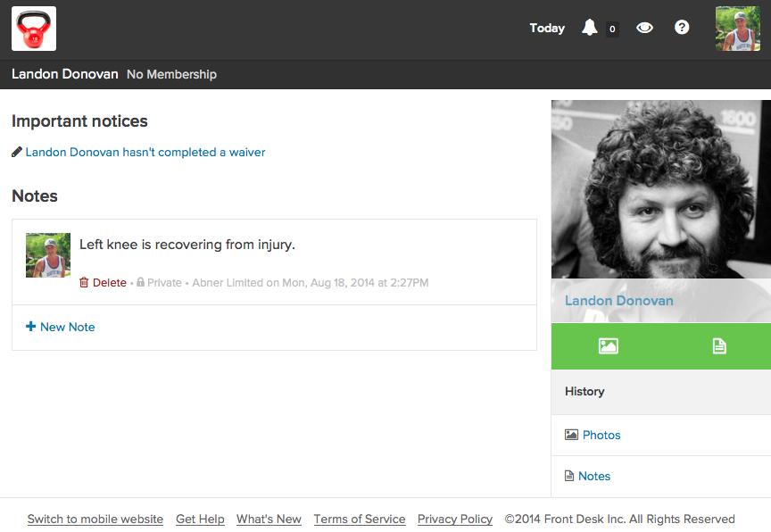
Task: Click the red kettlebell logo icon
Action: pyautogui.click(x=34, y=29)
